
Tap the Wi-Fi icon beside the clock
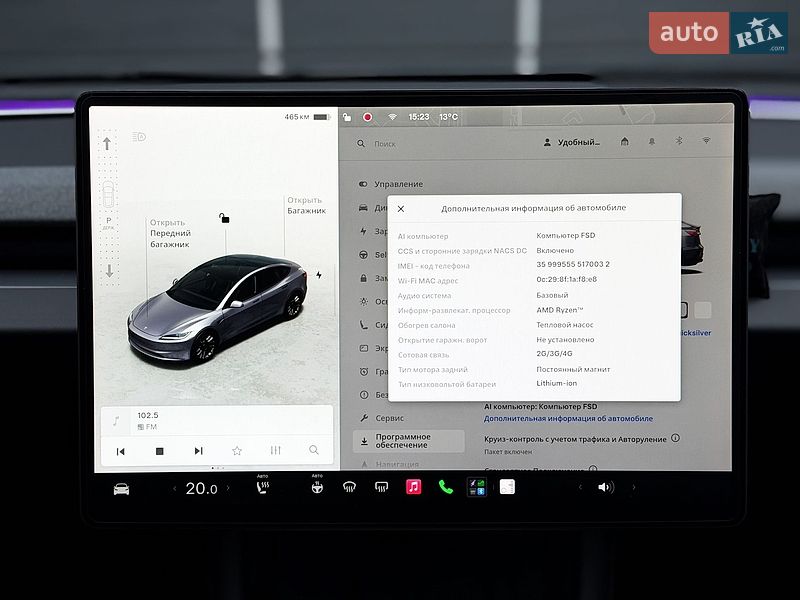click(x=392, y=117)
